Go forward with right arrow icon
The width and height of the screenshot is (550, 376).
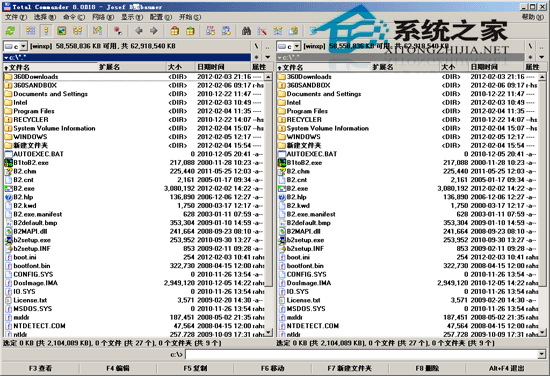154,31
